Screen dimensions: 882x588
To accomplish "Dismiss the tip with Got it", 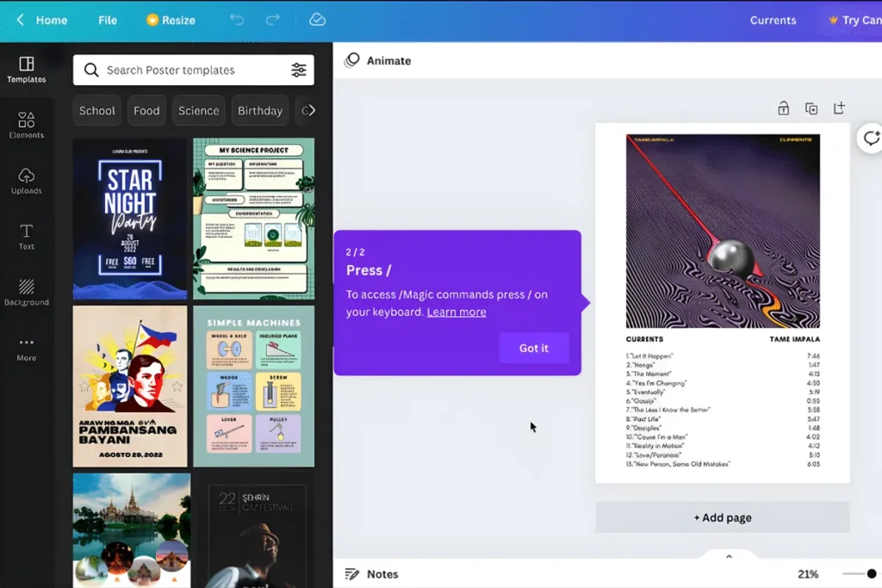I will click(533, 348).
